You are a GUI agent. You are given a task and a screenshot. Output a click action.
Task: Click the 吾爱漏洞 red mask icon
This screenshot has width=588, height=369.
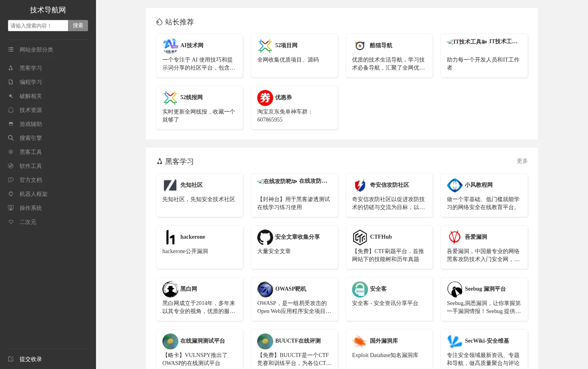[455, 237]
